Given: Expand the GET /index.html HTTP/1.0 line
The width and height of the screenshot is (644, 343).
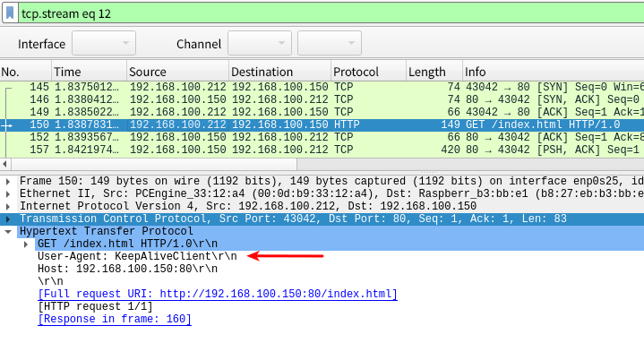Looking at the screenshot, I should pyautogui.click(x=26, y=244).
